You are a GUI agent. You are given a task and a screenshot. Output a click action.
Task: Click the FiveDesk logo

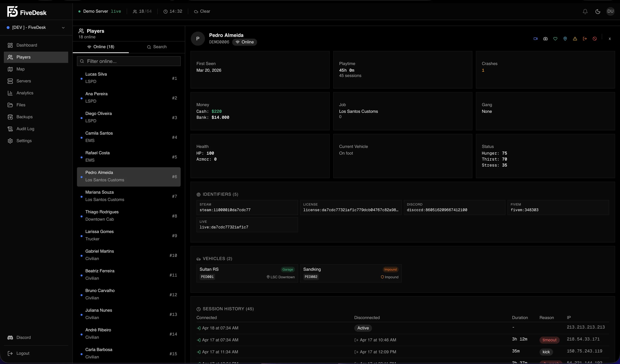click(27, 12)
